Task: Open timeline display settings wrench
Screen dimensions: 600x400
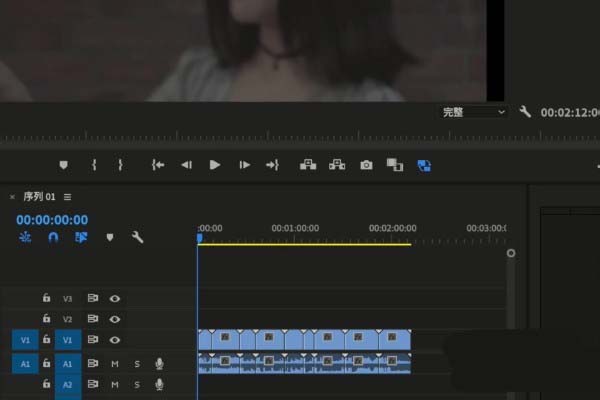Action: [x=138, y=238]
